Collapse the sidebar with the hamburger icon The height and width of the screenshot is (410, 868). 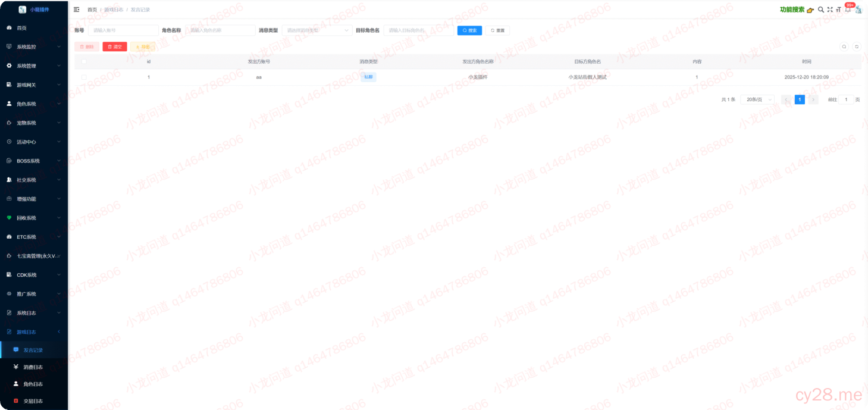[x=76, y=10]
